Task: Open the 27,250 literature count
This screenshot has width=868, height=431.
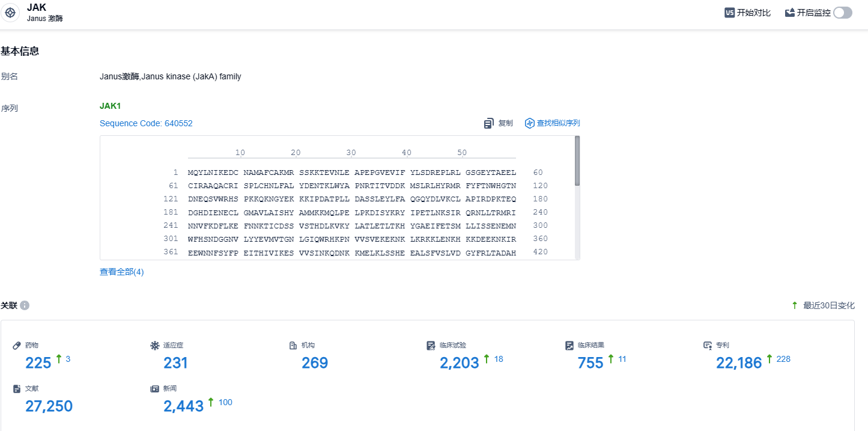Action: click(x=49, y=406)
